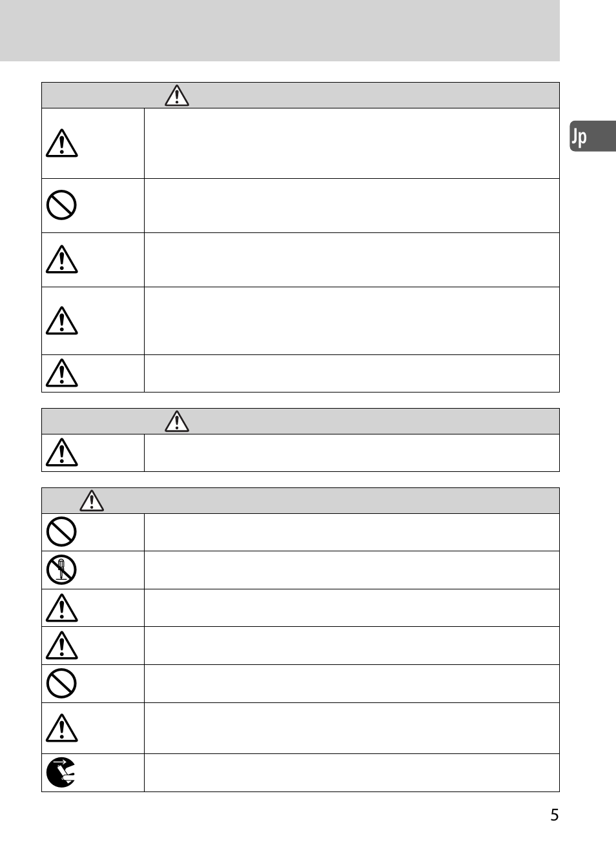Click the warning triangle in the middle table row
Viewport: 616px width, 847px height.
click(62, 453)
